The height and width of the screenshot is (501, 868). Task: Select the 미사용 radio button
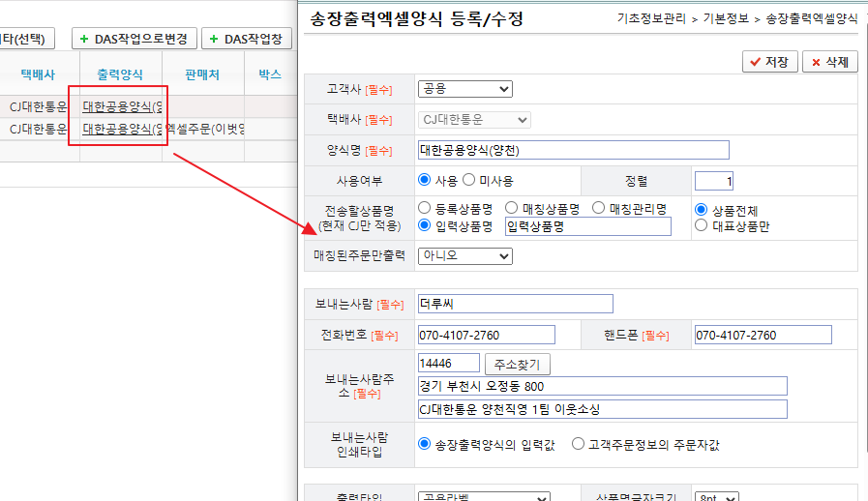click(x=469, y=180)
